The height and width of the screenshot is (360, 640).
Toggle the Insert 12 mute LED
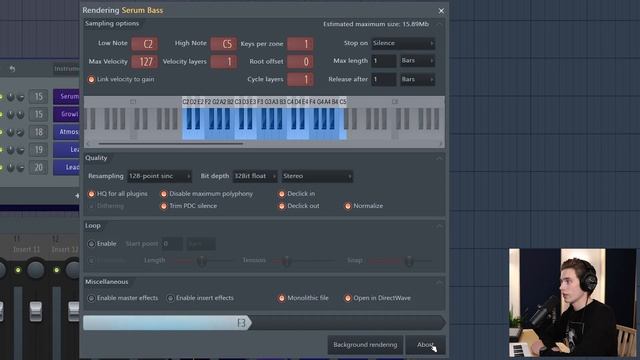(x=56, y=270)
